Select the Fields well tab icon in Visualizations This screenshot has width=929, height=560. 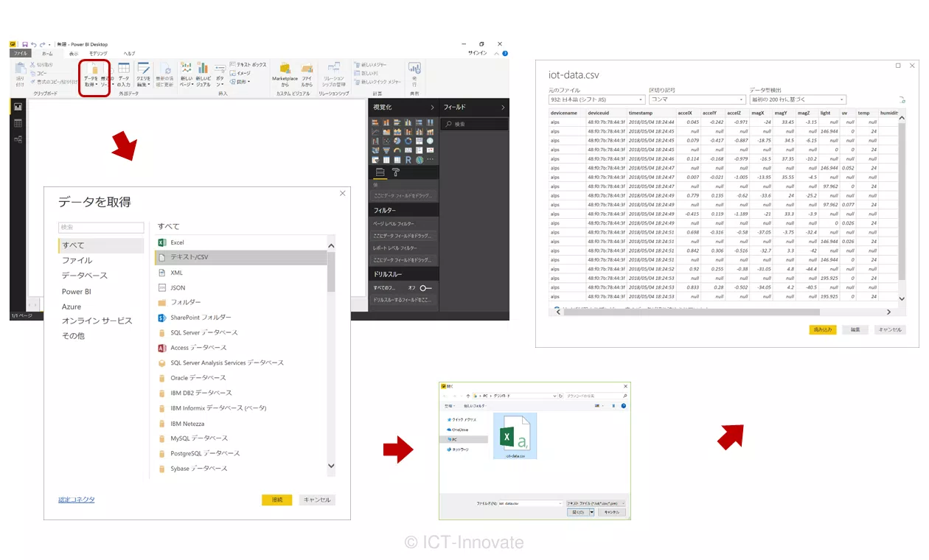tap(380, 172)
